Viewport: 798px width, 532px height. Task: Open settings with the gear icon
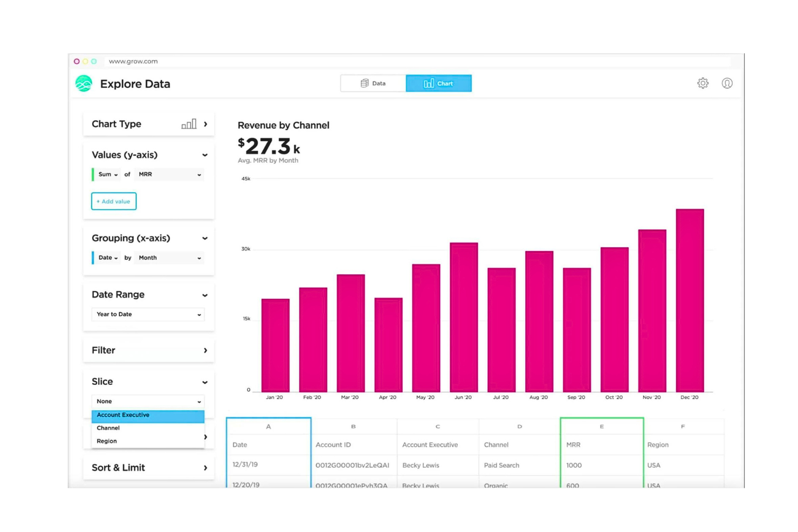point(703,83)
